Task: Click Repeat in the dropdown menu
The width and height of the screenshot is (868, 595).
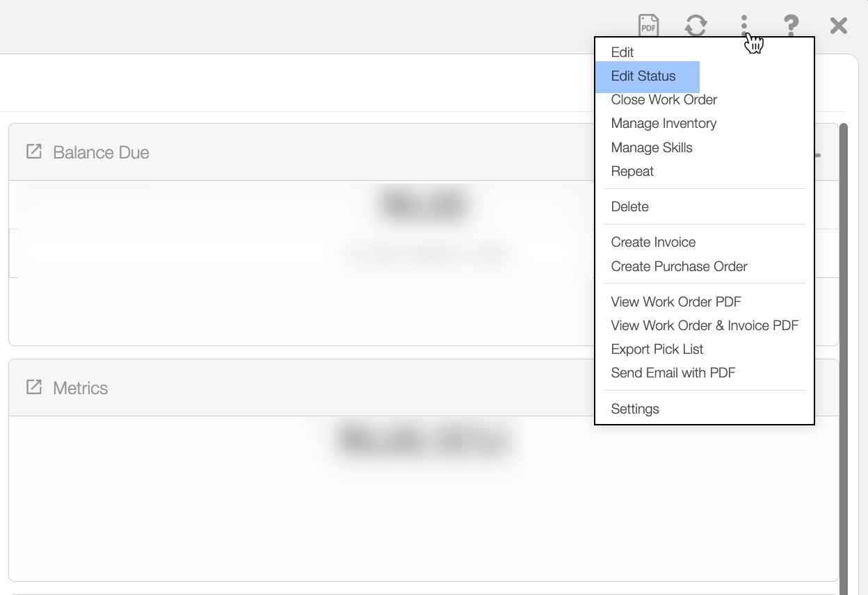Action: click(x=632, y=171)
